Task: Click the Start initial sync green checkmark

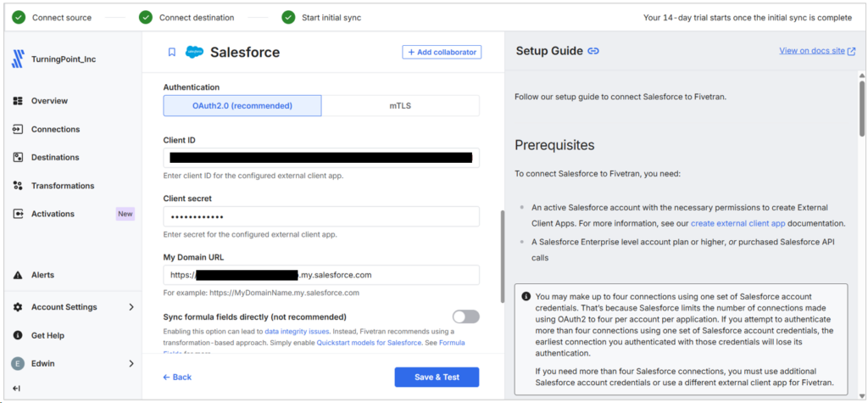Action: [x=288, y=18]
